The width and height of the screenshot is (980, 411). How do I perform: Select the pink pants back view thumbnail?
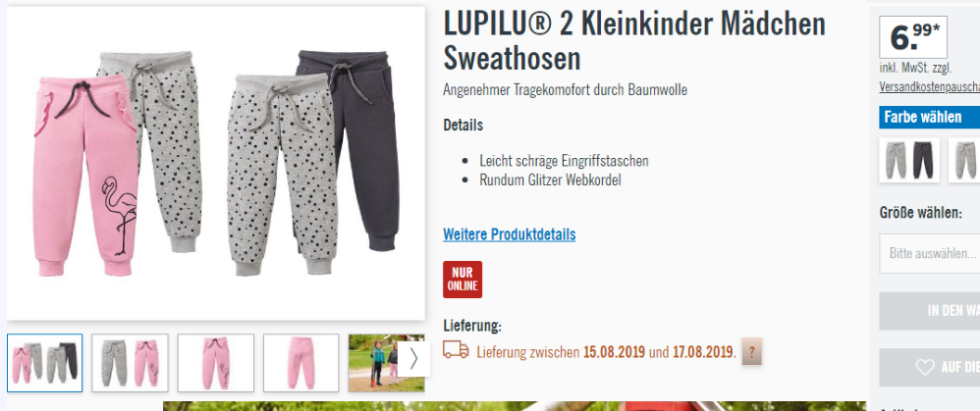pos(300,363)
